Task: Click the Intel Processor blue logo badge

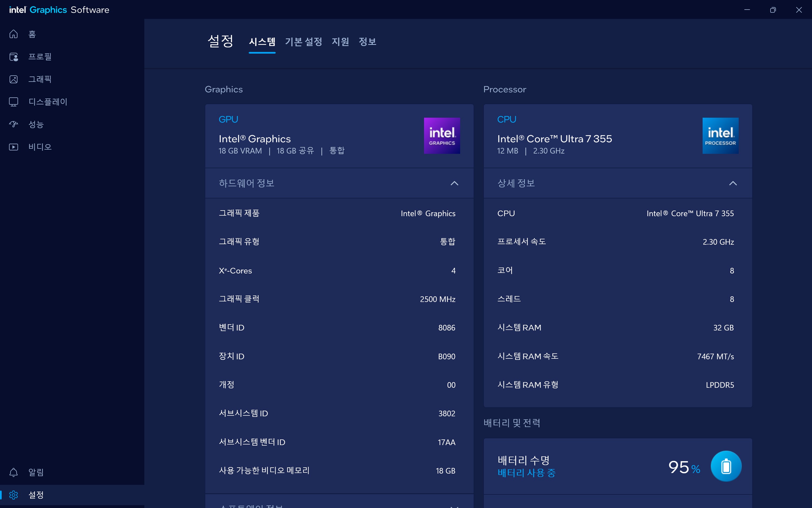Action: click(721, 136)
